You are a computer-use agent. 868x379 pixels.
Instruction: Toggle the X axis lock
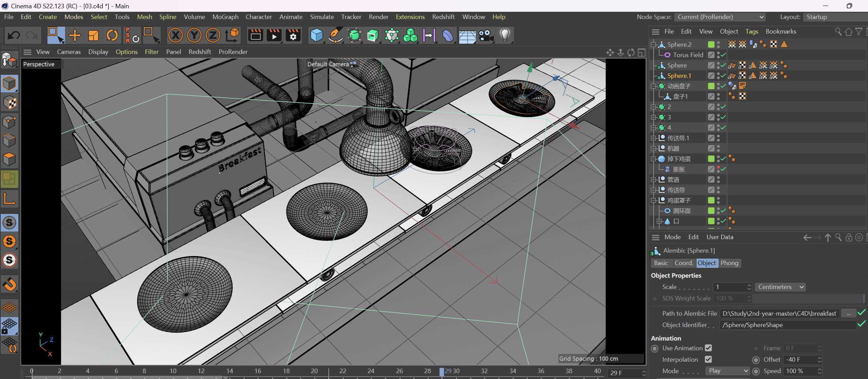pyautogui.click(x=175, y=35)
